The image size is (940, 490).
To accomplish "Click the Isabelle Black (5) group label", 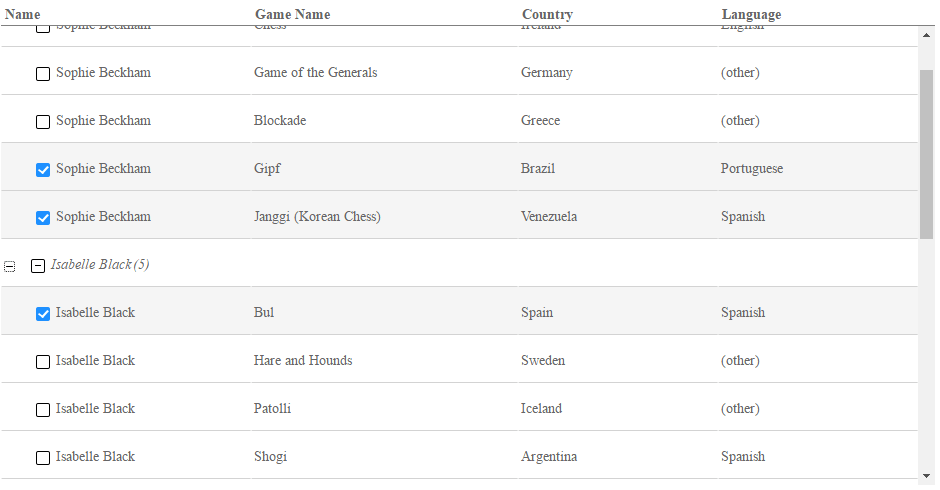I will tap(100, 264).
